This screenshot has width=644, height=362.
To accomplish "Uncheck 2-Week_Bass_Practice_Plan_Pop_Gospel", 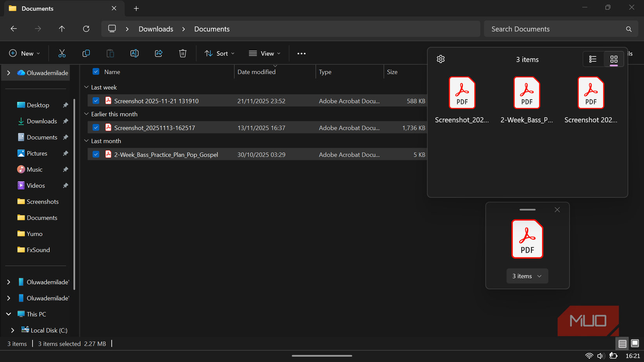I will coord(96,154).
